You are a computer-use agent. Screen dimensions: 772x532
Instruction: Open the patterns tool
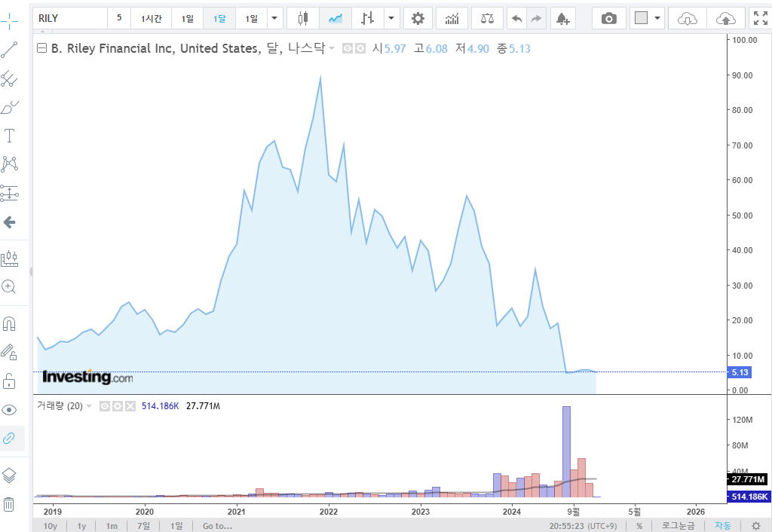[9, 164]
